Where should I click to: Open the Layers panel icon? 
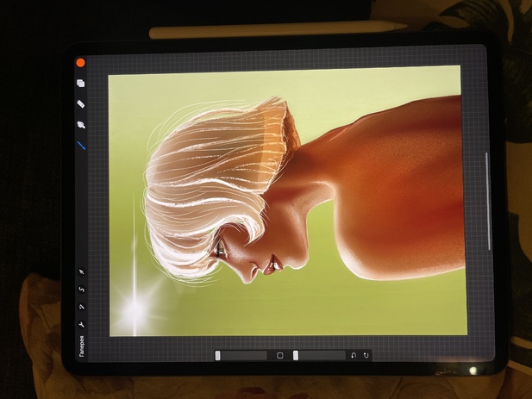coord(81,83)
